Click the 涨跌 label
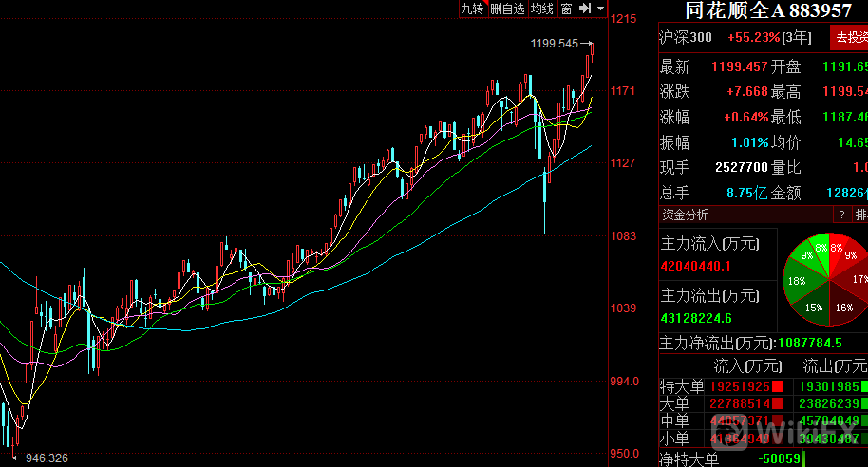 pyautogui.click(x=674, y=91)
